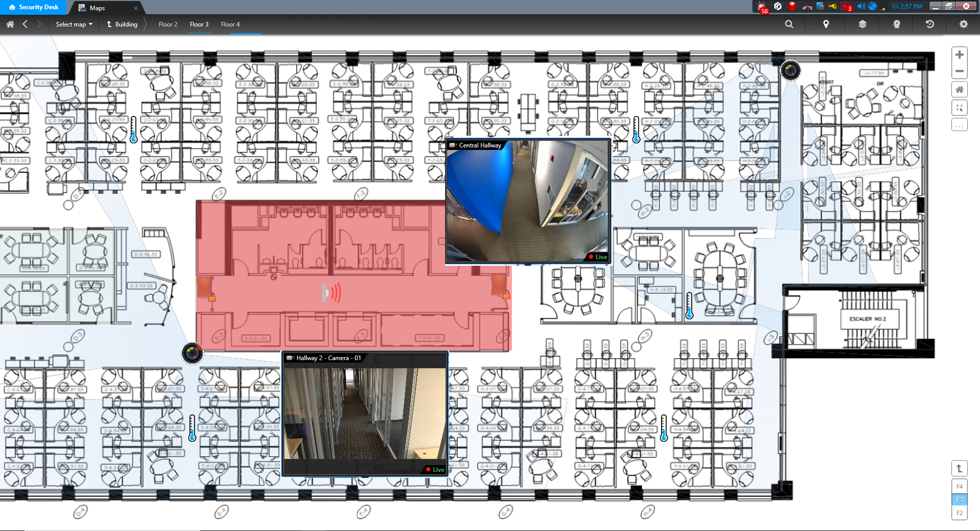Reset map to home view

click(960, 90)
